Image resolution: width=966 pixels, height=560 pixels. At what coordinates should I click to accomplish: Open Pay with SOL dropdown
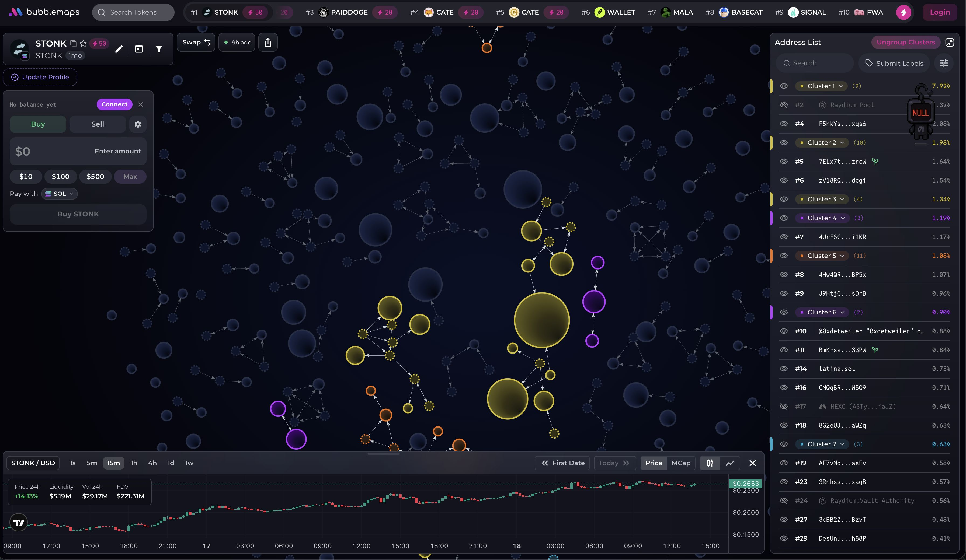60,194
